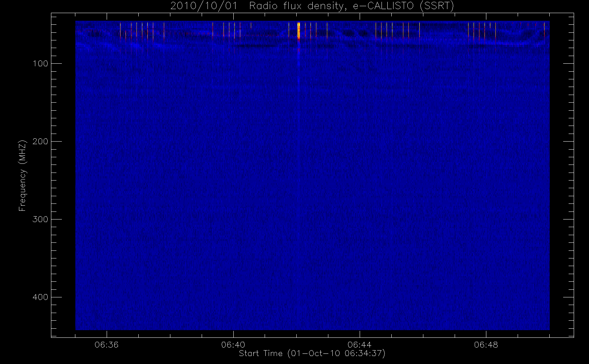
Task: Select the '400' frequency axis label
Action: click(40, 297)
